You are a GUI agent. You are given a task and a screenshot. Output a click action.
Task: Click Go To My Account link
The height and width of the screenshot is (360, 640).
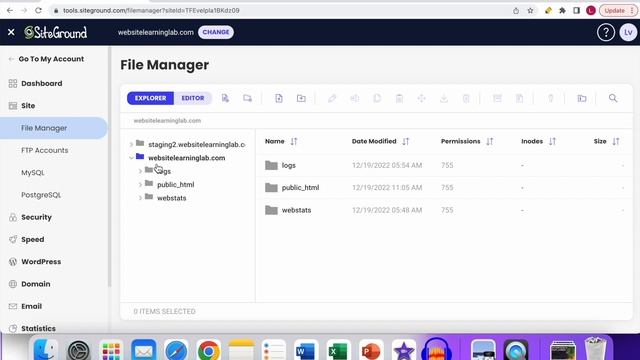tap(51, 59)
